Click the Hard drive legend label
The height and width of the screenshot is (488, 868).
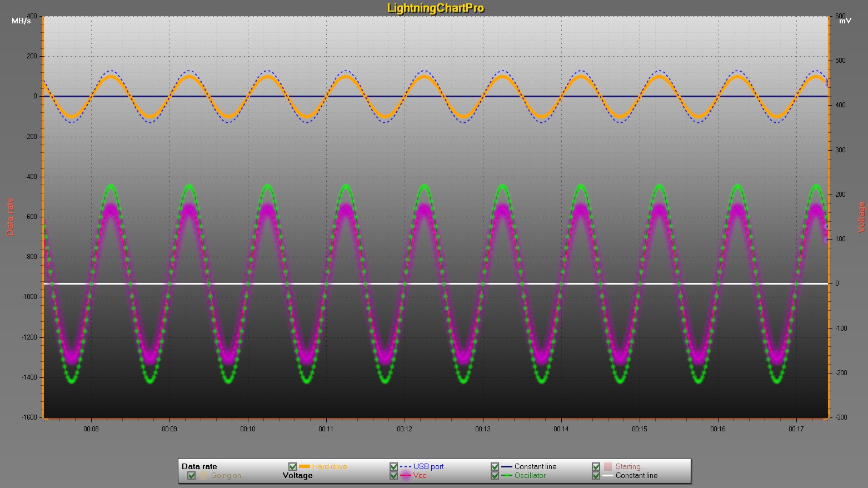pos(330,466)
